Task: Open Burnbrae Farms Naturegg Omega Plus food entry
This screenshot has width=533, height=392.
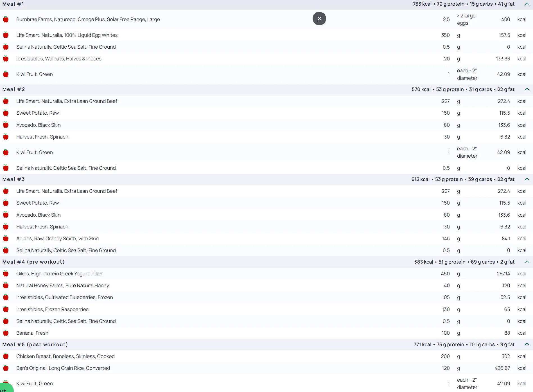Action: tap(88, 19)
